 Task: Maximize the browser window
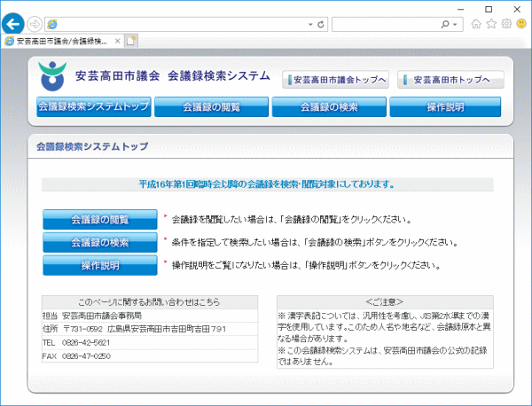tap(489, 10)
